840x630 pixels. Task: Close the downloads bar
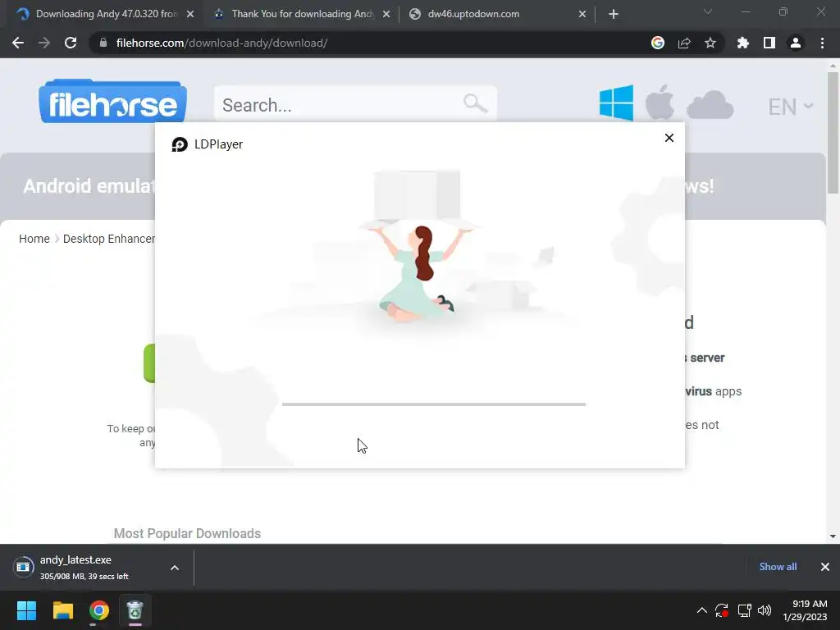[x=825, y=567]
